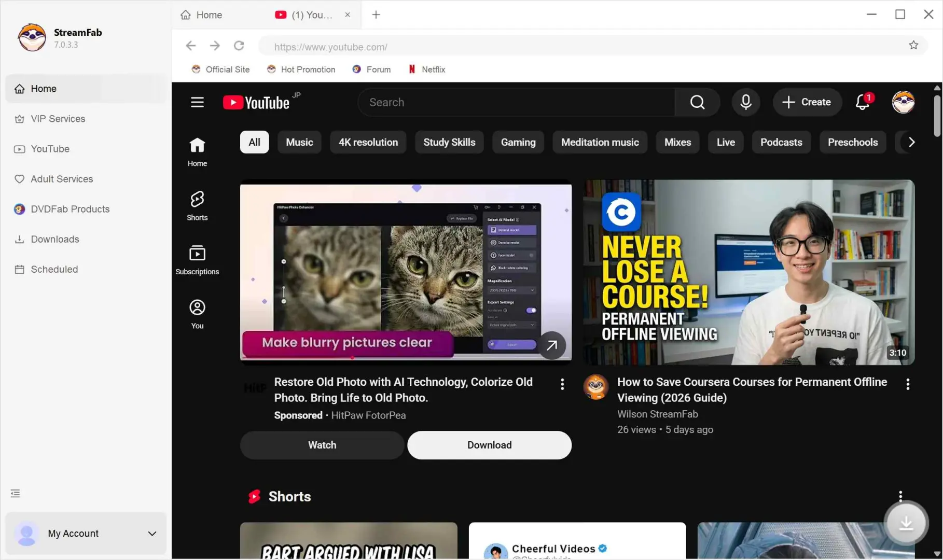Open Subscriptions in YouTube mini sidebar
Viewport: 943px width, 560px height.
pyautogui.click(x=197, y=260)
